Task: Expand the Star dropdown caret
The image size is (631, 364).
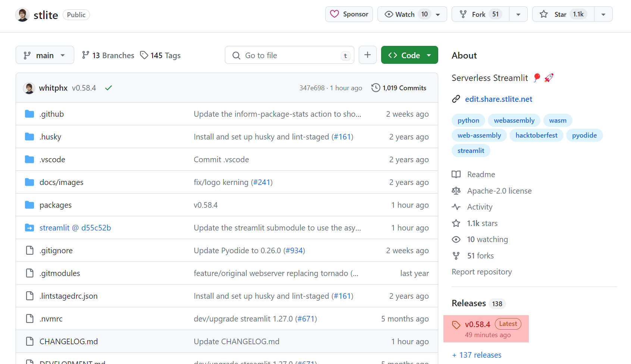Action: (603, 14)
